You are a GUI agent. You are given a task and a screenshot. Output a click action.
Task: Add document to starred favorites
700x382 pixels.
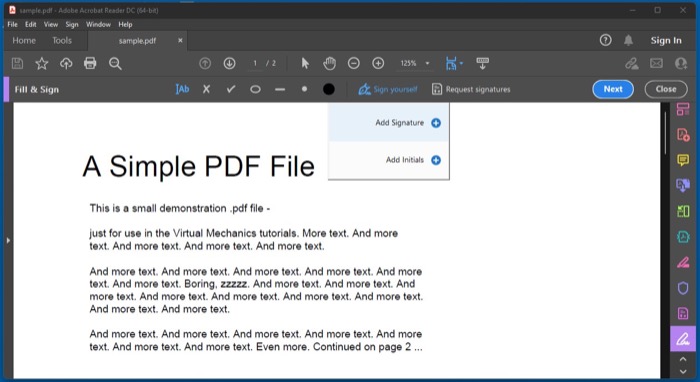[42, 63]
